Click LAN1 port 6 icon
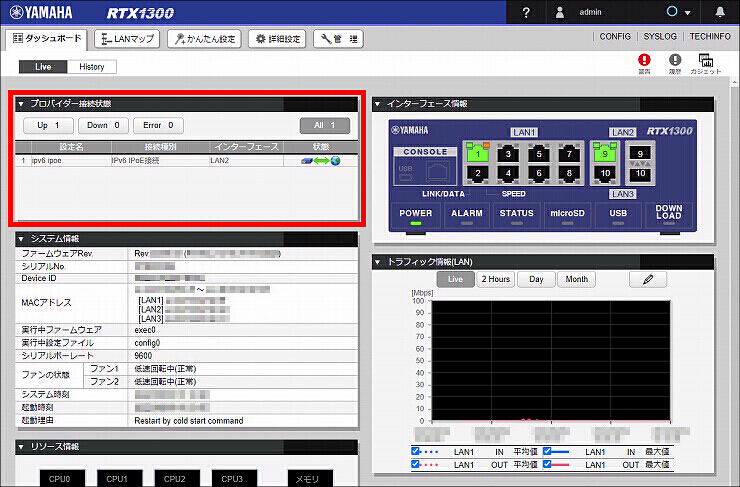Viewport: 740px width, 487px height. 538,173
